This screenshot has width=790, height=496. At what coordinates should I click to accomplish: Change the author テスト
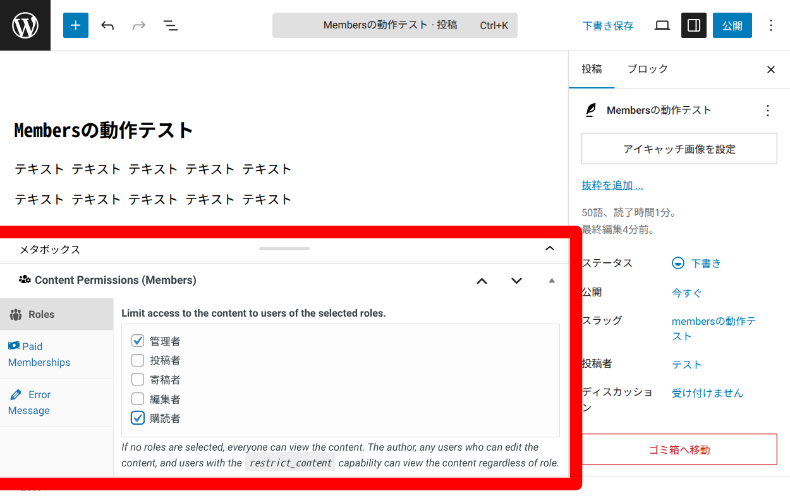(x=686, y=364)
